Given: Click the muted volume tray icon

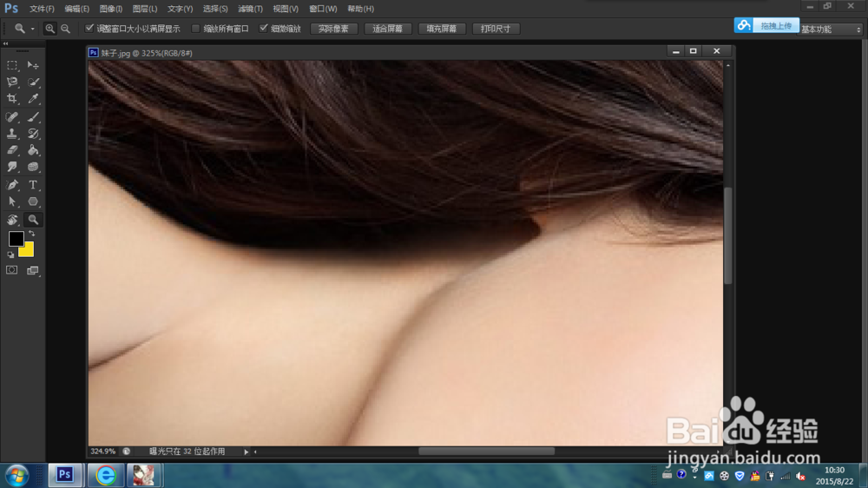Looking at the screenshot, I should click(800, 476).
